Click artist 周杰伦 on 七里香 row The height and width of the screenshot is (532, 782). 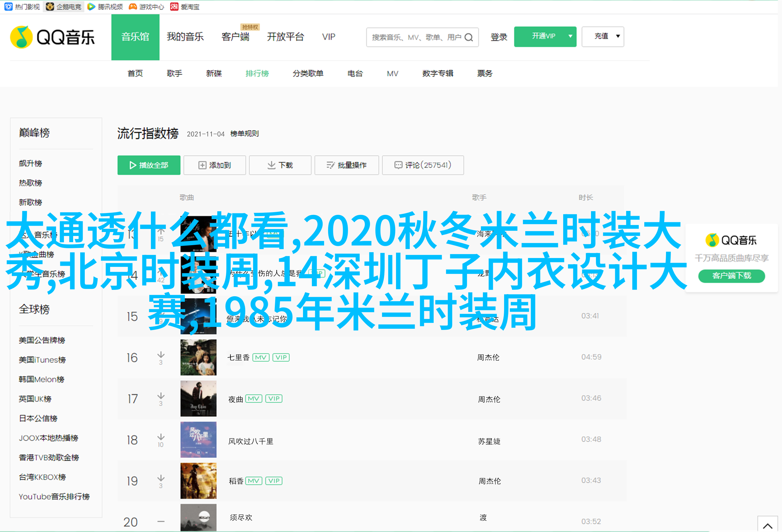(x=488, y=357)
